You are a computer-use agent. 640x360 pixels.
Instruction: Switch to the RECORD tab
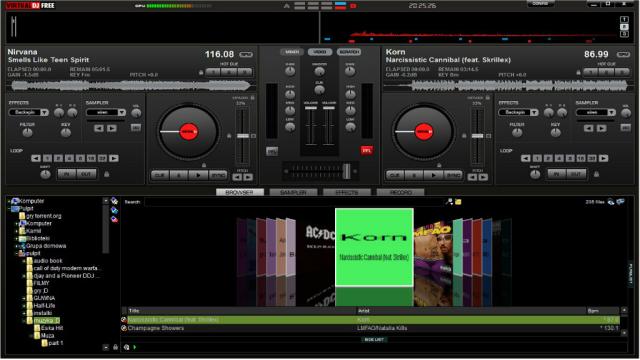click(x=400, y=192)
